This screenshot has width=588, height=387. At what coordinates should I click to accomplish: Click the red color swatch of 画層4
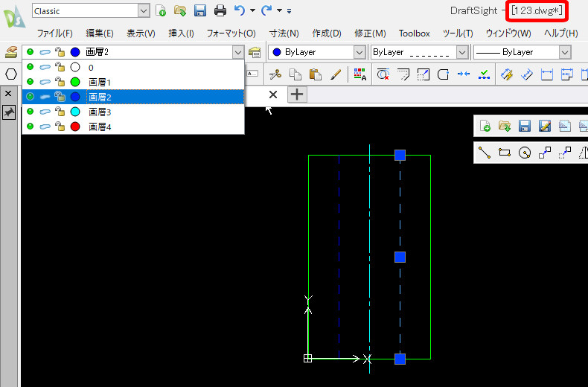pyautogui.click(x=75, y=127)
